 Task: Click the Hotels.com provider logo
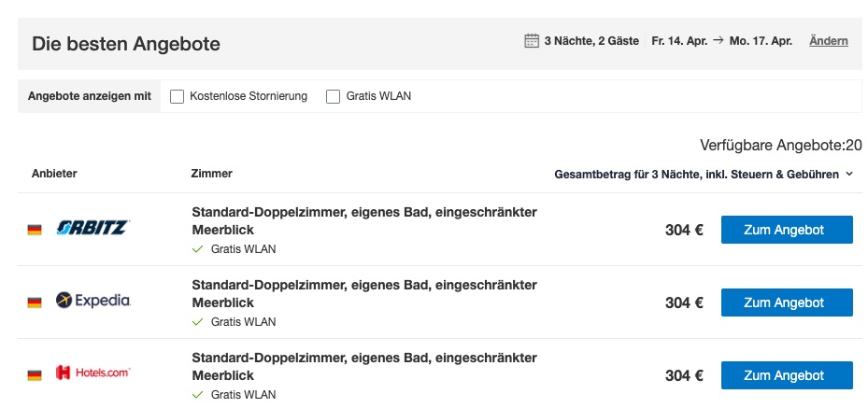pyautogui.click(x=93, y=373)
